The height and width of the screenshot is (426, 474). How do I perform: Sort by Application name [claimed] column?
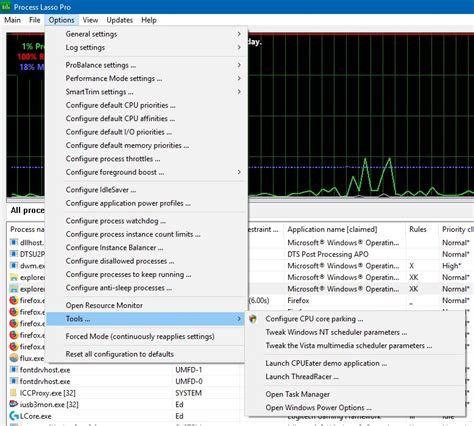(345, 229)
